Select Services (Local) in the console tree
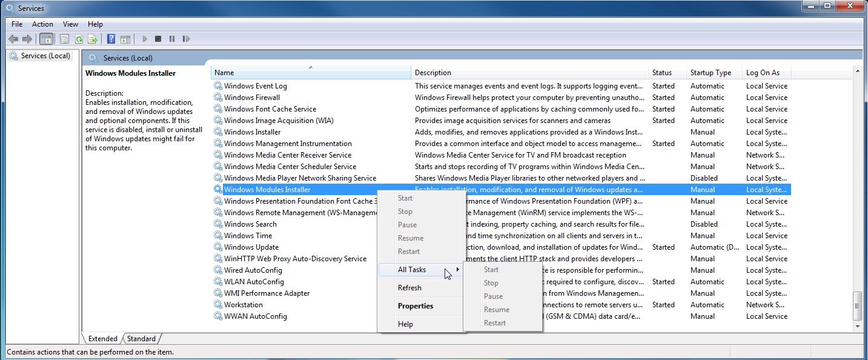Image resolution: width=868 pixels, height=360 pixels. pos(45,56)
